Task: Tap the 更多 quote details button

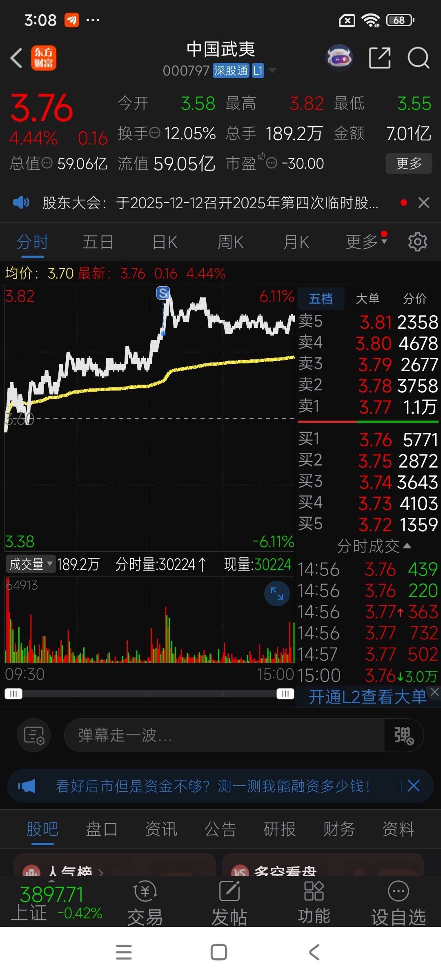Action: [409, 163]
